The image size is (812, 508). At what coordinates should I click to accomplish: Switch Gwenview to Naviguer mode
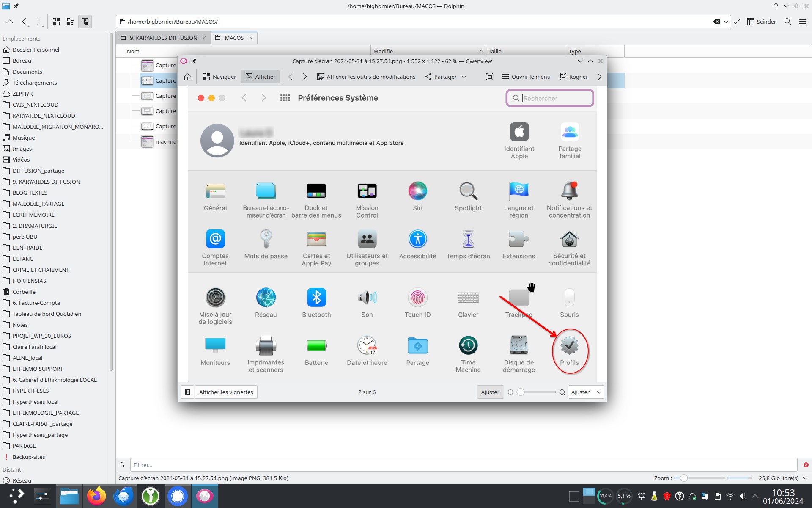point(219,77)
